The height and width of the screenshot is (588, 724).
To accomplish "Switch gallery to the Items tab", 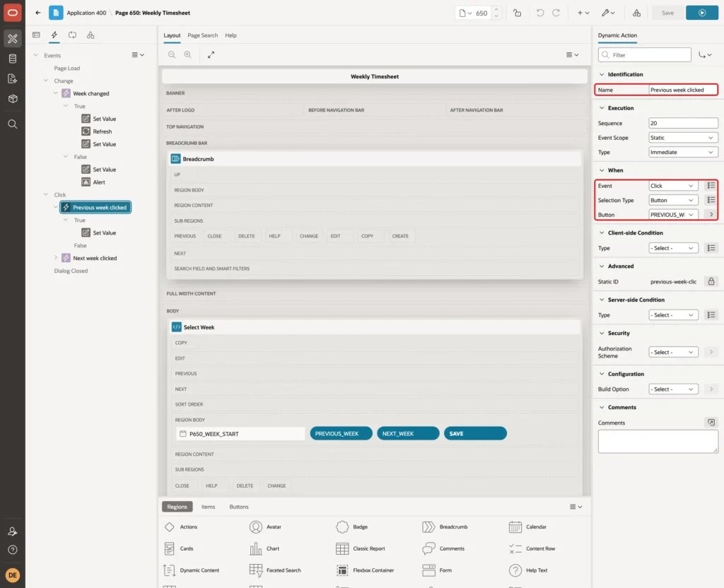I will [209, 507].
